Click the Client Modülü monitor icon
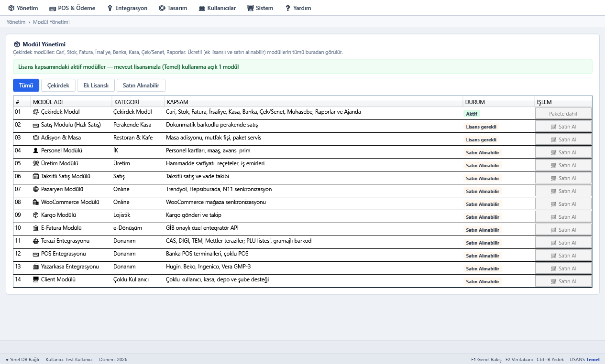605x364 pixels. 36,279
